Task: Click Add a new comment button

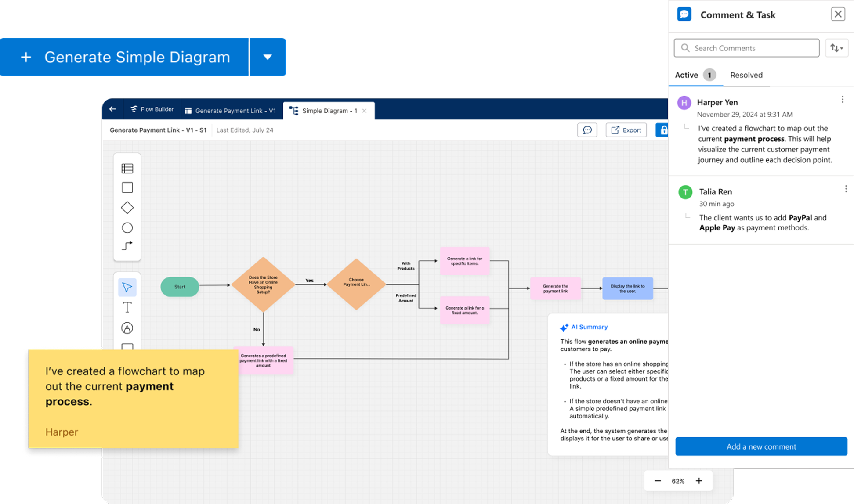Action: pos(761,446)
